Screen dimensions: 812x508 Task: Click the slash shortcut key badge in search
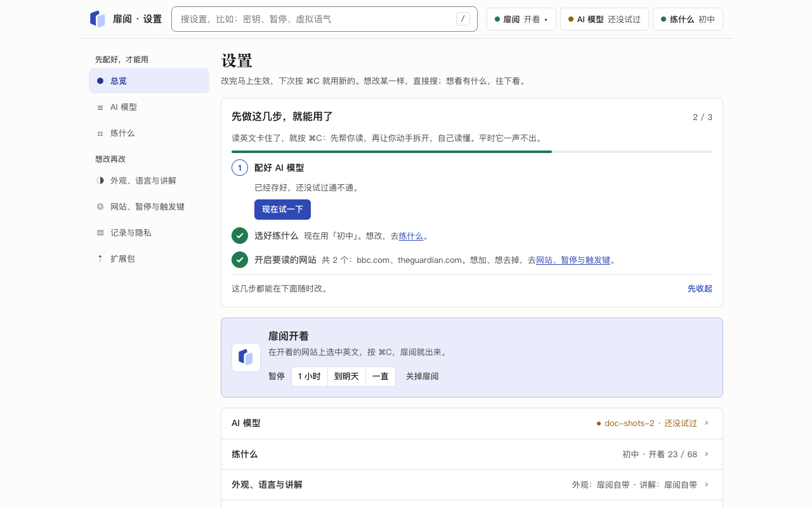coord(463,19)
